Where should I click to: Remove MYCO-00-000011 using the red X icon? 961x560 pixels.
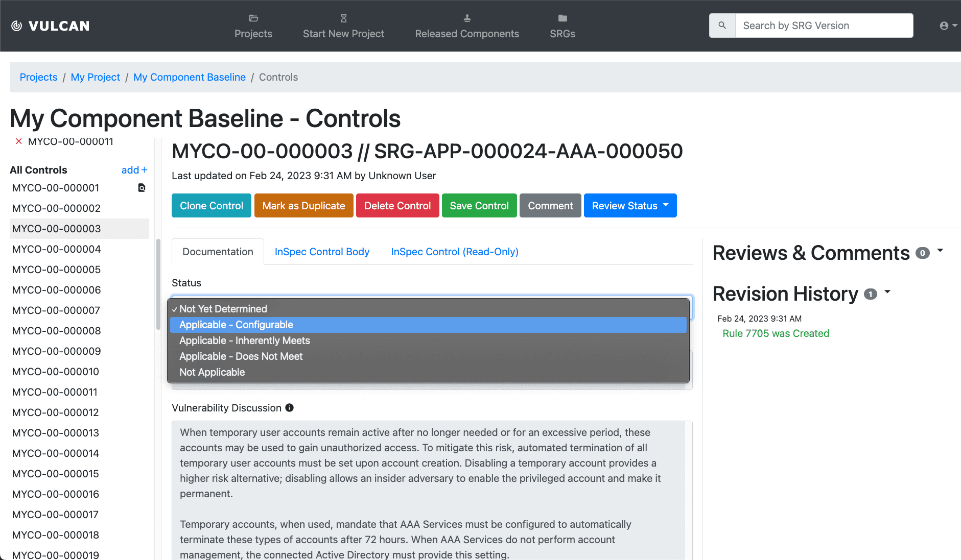click(19, 141)
